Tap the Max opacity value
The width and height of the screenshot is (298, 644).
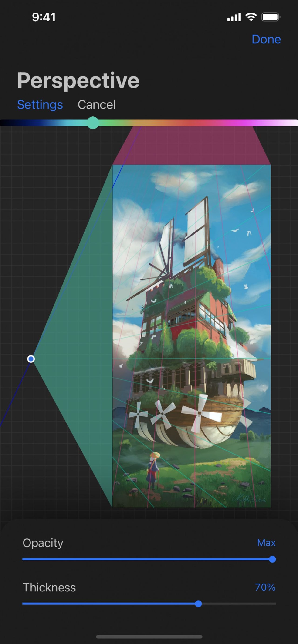click(x=266, y=543)
